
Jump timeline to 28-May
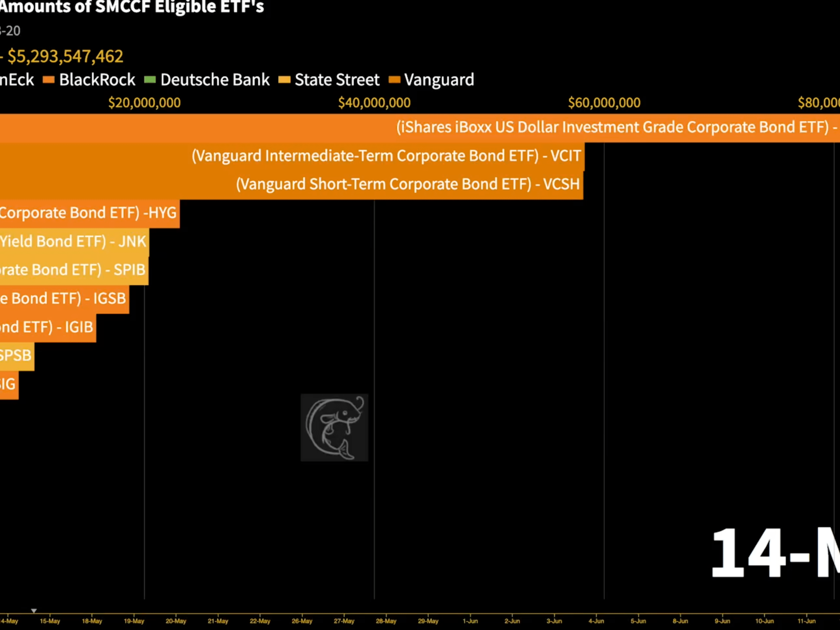[x=386, y=621]
